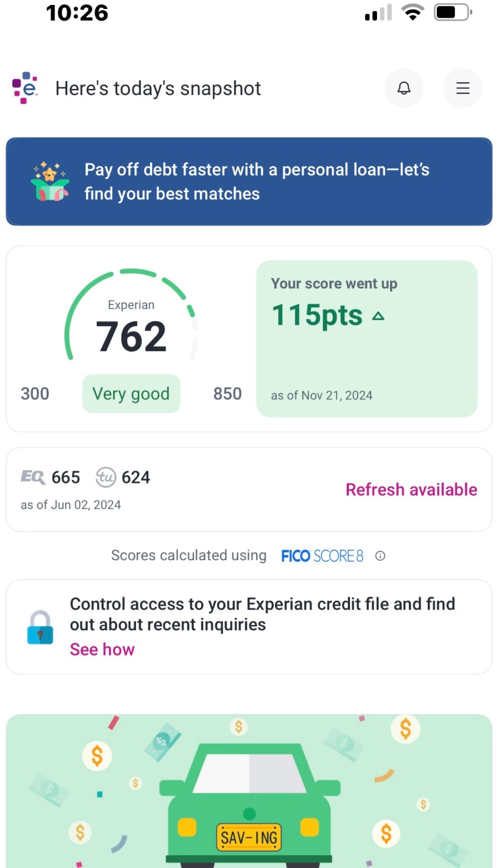Tap the FICO Score 8 logo
This screenshot has width=500, height=868.
322,556
